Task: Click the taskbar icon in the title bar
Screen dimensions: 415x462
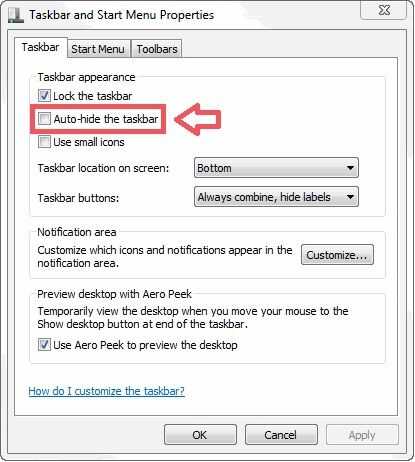Action: tap(16, 16)
